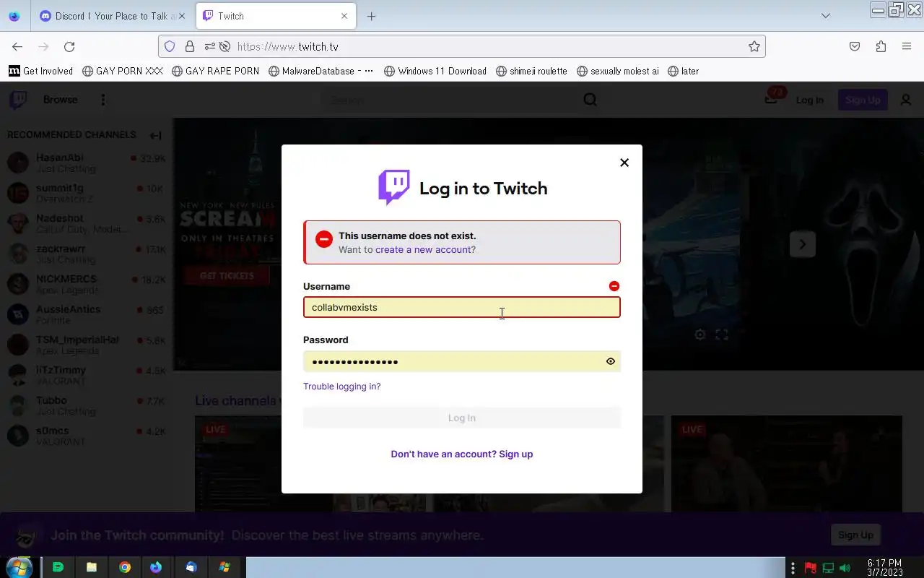Open the Windows 11 Download bookmark
Viewport: 924px width, 578px height.
tap(435, 71)
